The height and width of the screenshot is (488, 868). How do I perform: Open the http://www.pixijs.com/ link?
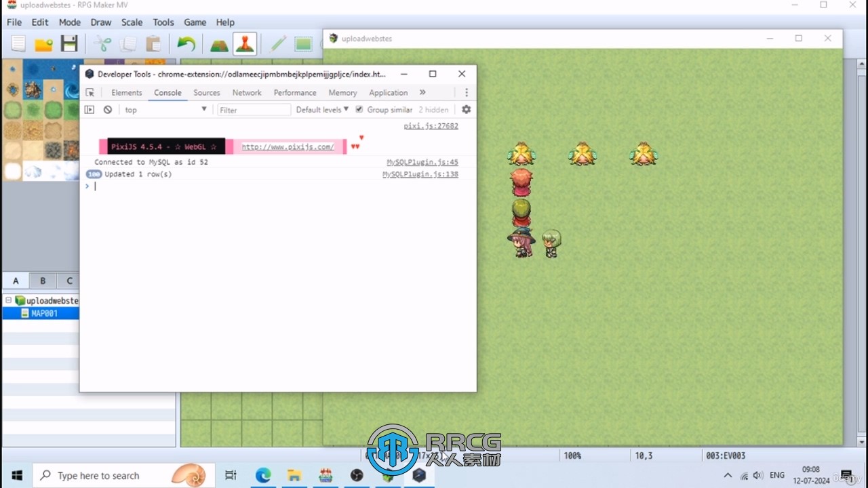pos(288,146)
